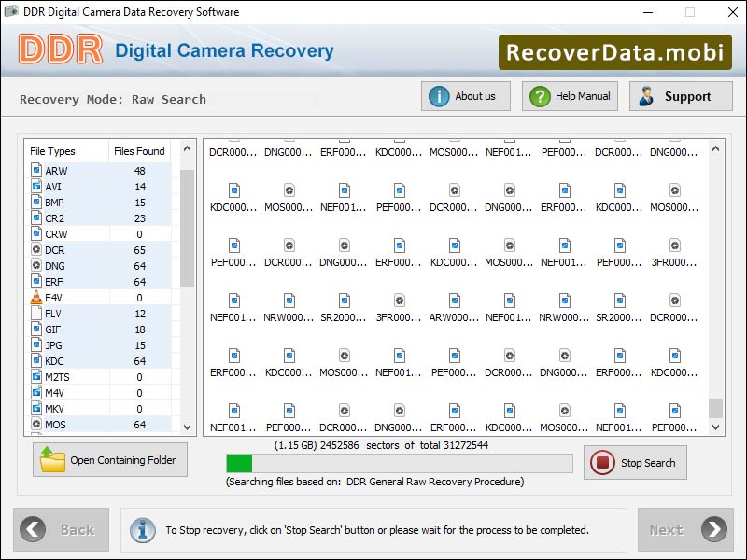Select the first NRW000... file thumbnail
This screenshot has height=560, width=747.
click(289, 307)
